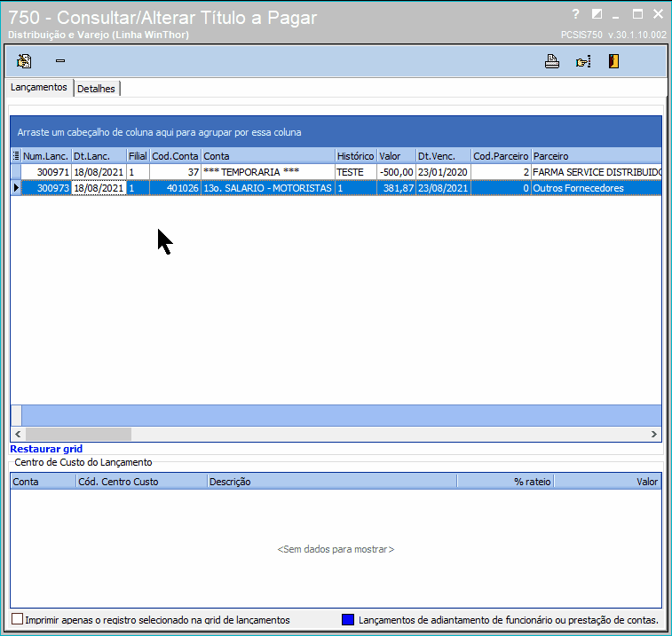Click the Conta column header in lançamentos grid
Viewport: 672px width, 636px height.
click(x=268, y=156)
